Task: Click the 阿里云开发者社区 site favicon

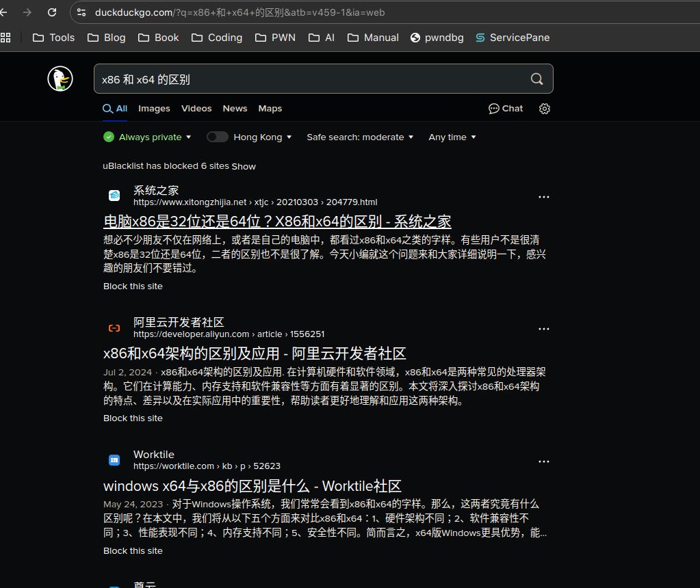Action: coord(114,328)
